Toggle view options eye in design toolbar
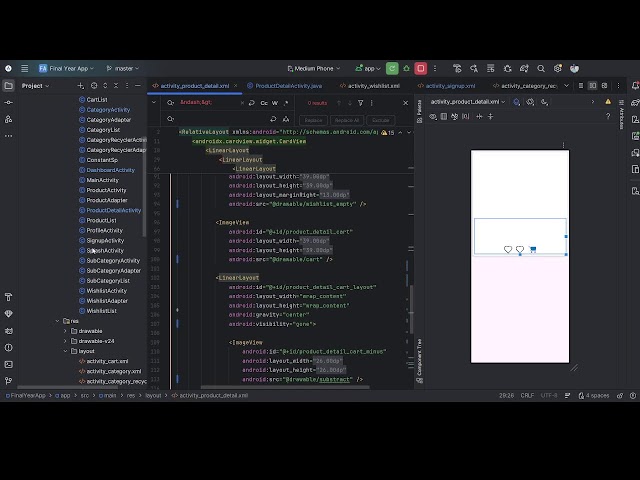Viewport: 640px width, 480px height. pos(433,116)
